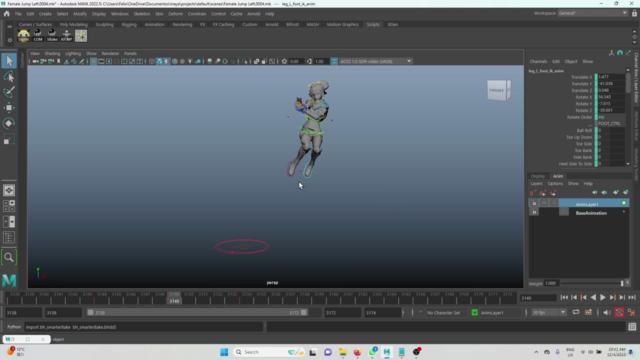Image resolution: width=640 pixels, height=360 pixels.
Task: Click the search magnifier icon in sidebar
Action: (9, 257)
